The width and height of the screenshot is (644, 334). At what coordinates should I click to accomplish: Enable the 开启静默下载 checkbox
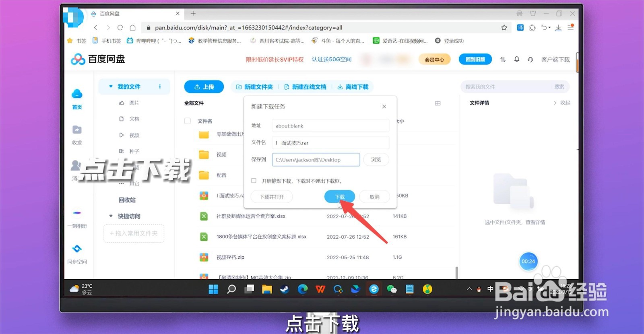click(254, 181)
